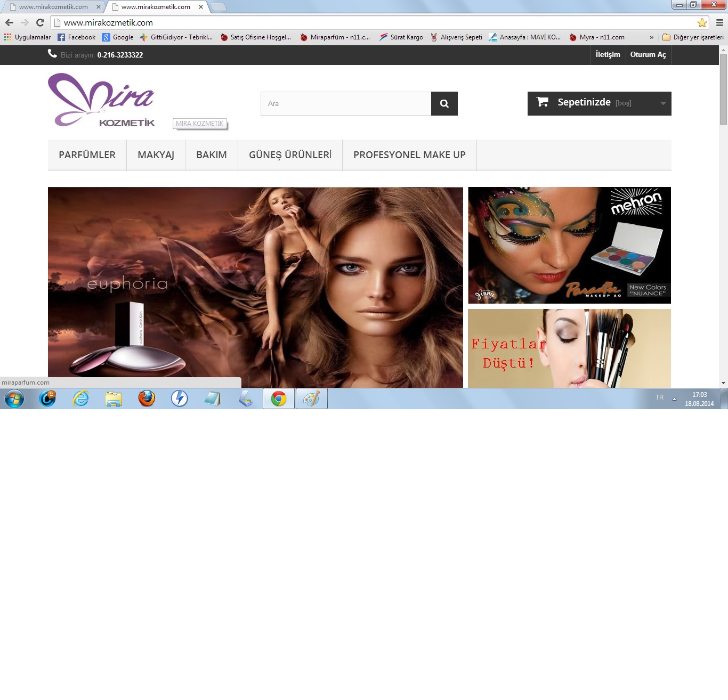
Task: Open the Anasayfa : MAVİ KO... bookmark
Action: [525, 37]
